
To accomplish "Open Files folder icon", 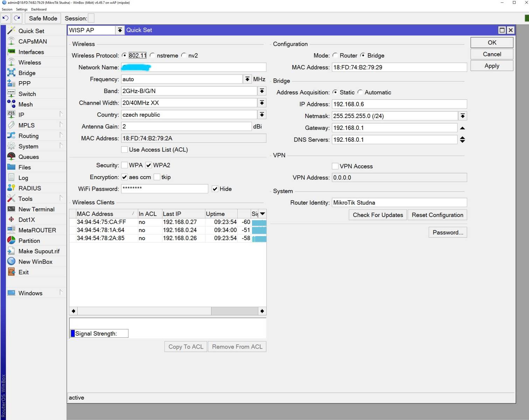I will coord(11,167).
